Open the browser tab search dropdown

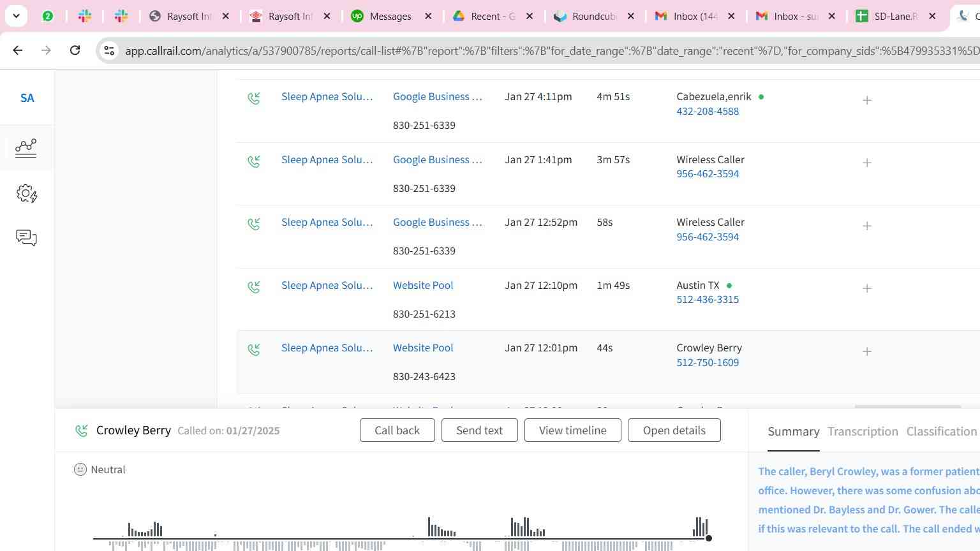click(x=16, y=16)
